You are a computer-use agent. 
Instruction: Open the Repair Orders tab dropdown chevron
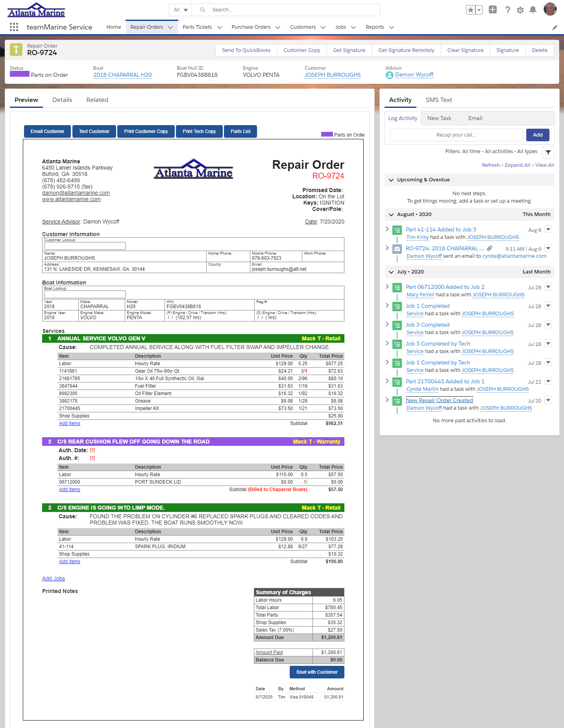pos(170,27)
